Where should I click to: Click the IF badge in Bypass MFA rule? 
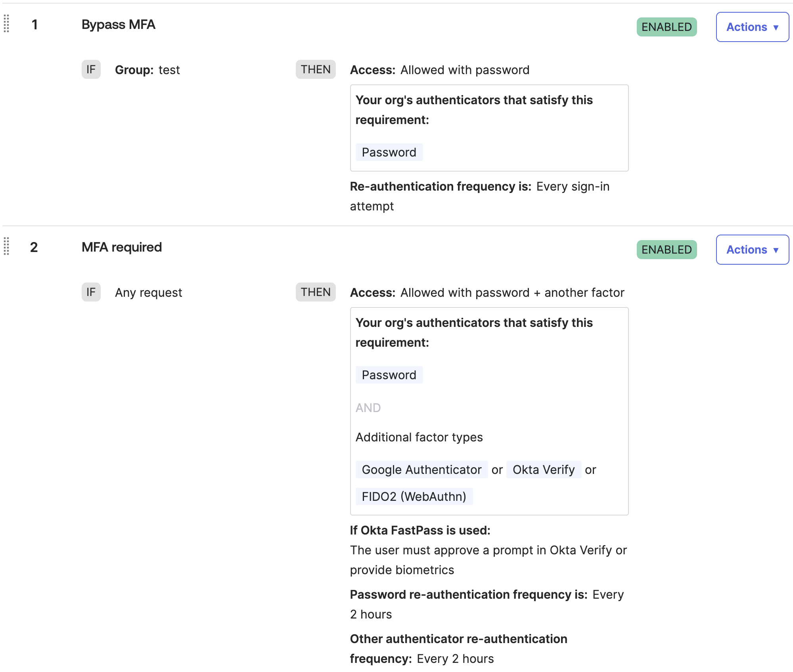click(x=91, y=70)
